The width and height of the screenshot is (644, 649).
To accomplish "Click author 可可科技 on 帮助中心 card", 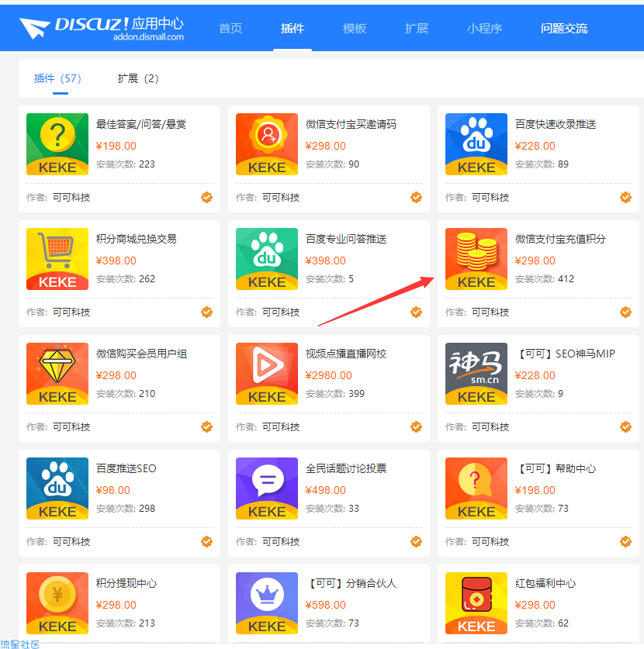I will (490, 541).
